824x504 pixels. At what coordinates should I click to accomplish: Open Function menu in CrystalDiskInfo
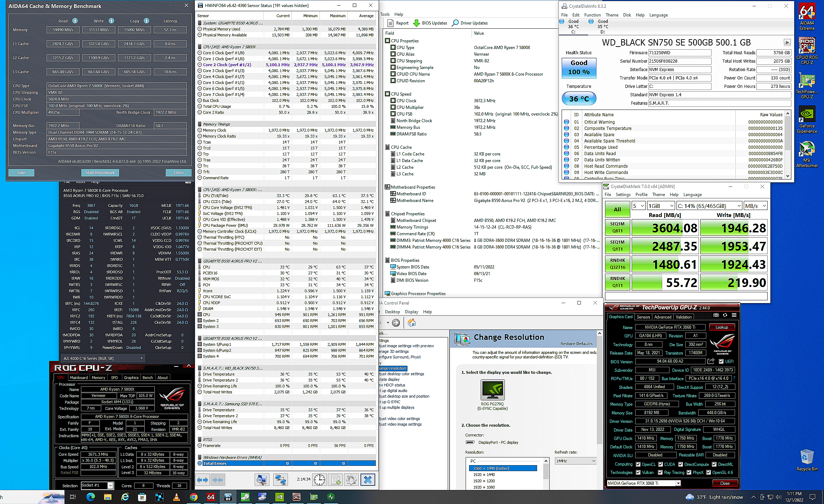pos(592,15)
